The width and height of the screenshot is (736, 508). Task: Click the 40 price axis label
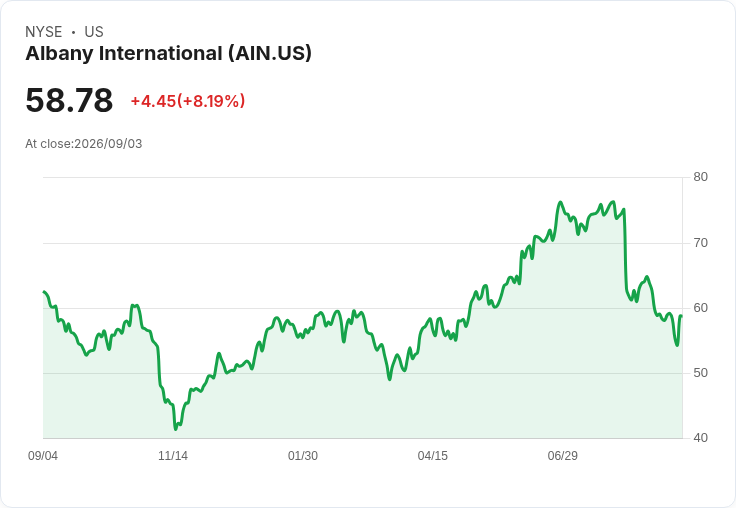pos(700,438)
